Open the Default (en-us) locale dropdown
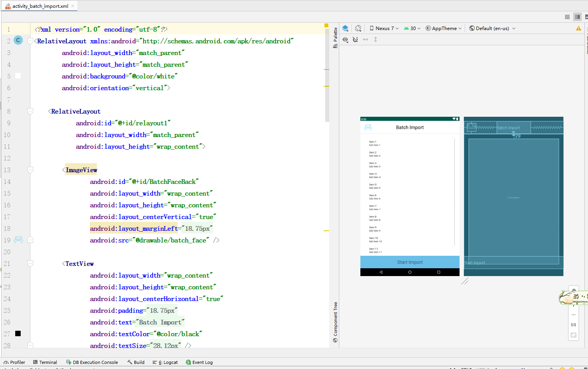The height and width of the screenshot is (369, 588). 492,29
